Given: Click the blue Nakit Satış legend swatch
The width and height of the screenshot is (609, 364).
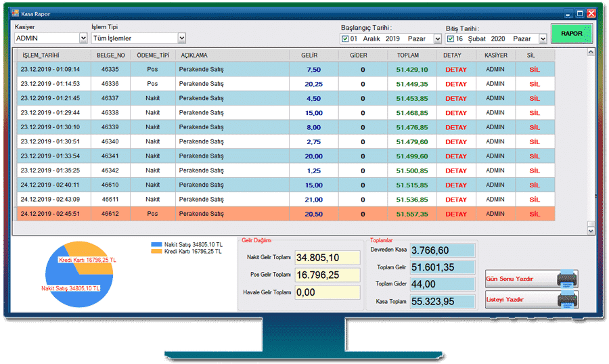Looking at the screenshot, I should [157, 245].
